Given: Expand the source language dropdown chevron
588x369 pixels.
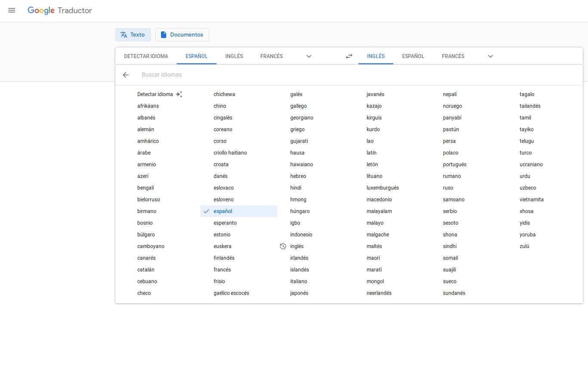Looking at the screenshot, I should (309, 56).
